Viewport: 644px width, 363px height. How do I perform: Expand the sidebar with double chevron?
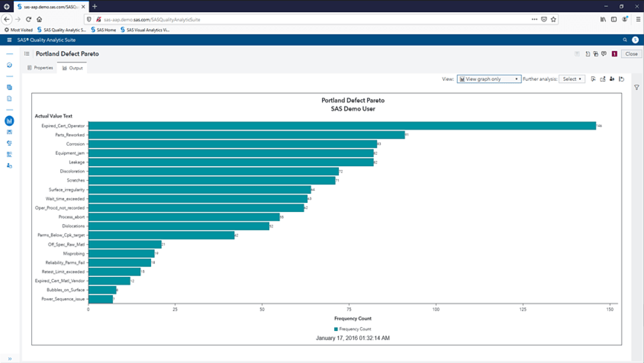click(10, 359)
